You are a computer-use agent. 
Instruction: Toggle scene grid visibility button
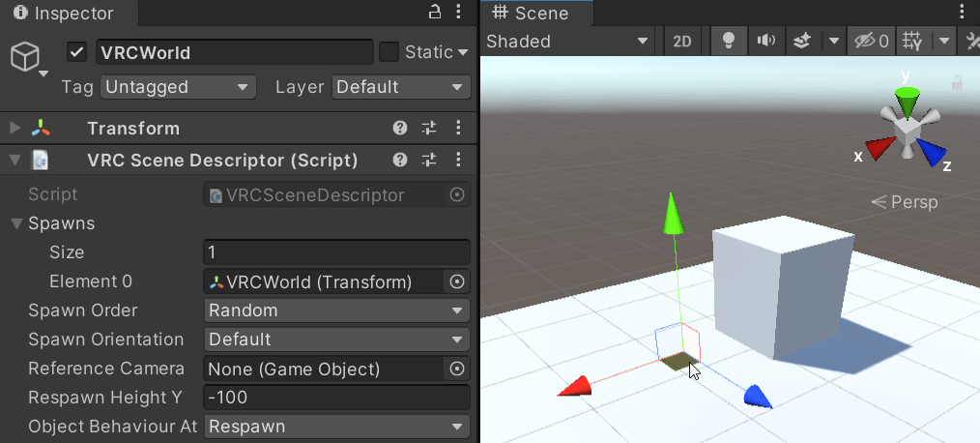pos(912,42)
